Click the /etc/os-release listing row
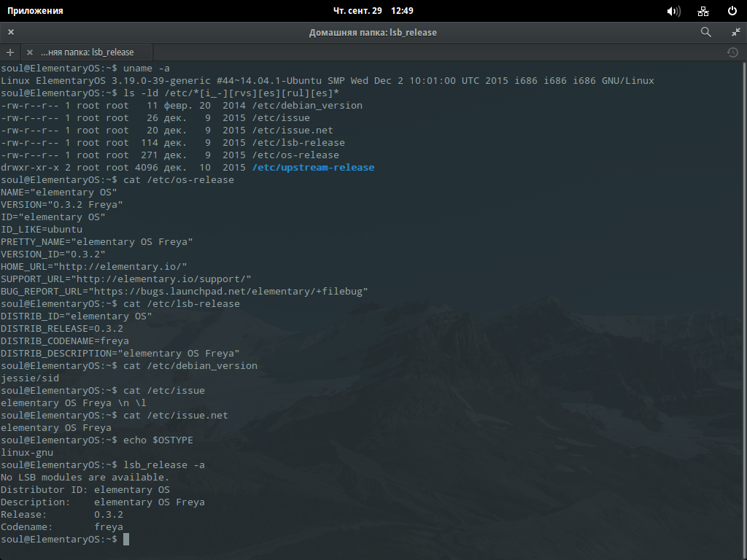The image size is (747, 560). [170, 155]
